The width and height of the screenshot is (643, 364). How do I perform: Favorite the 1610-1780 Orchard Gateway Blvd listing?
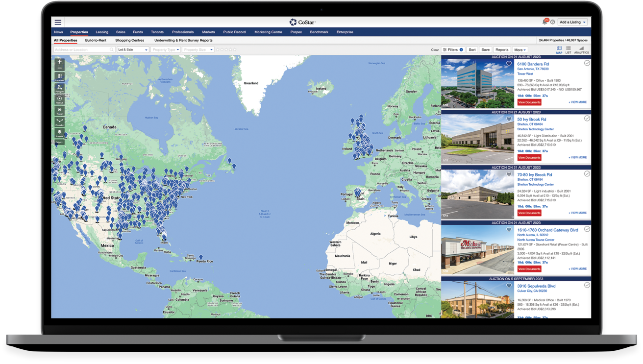coord(509,230)
